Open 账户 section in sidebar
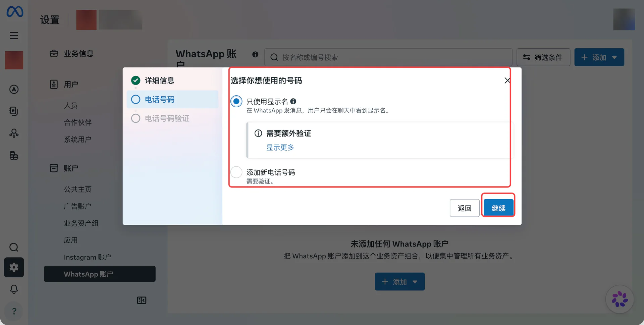 pyautogui.click(x=71, y=168)
